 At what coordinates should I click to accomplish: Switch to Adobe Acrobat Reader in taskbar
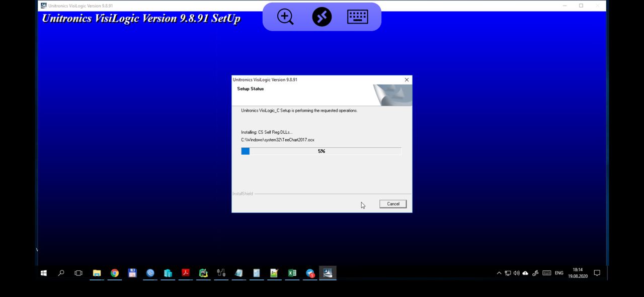(x=186, y=273)
